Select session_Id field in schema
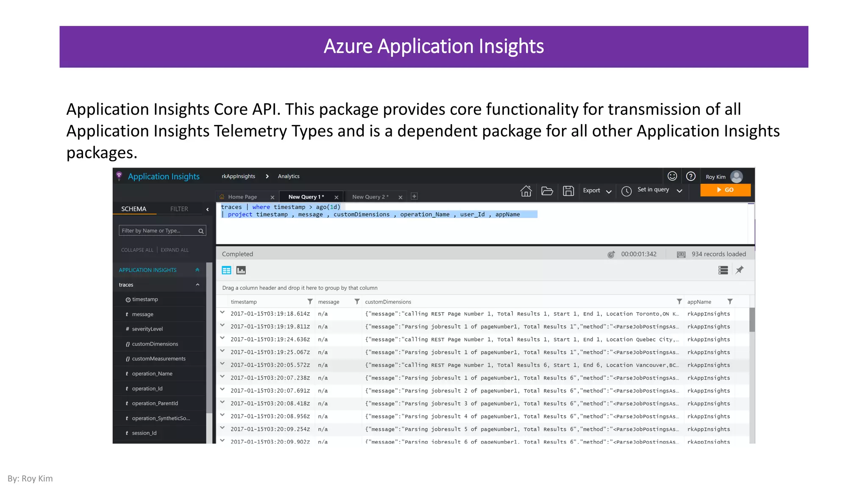The image size is (868, 488). point(144,433)
